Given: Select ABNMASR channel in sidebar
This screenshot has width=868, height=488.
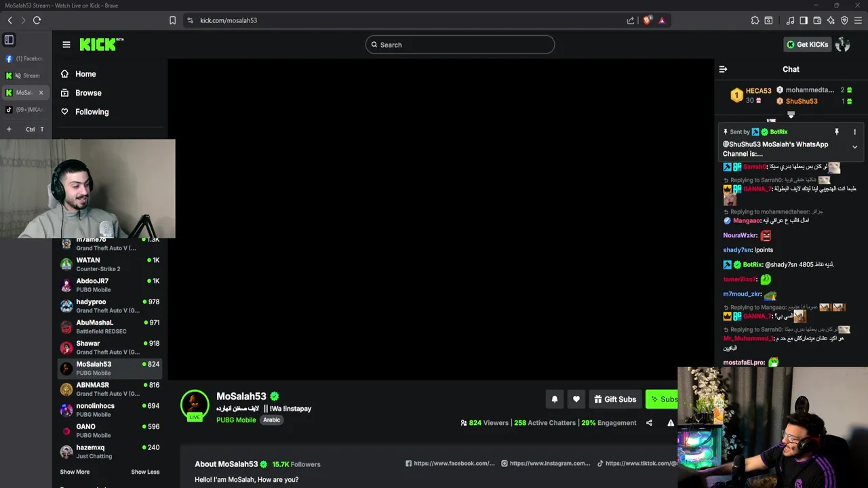Looking at the screenshot, I should tap(110, 389).
